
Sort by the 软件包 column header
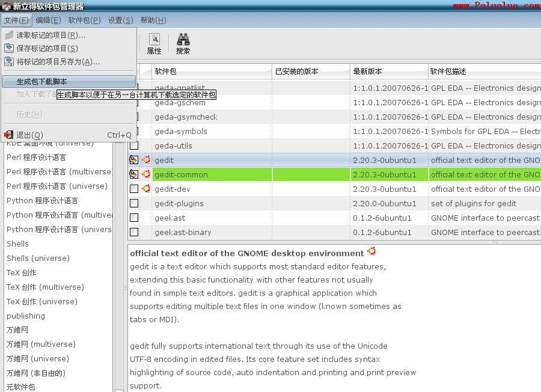click(x=212, y=72)
